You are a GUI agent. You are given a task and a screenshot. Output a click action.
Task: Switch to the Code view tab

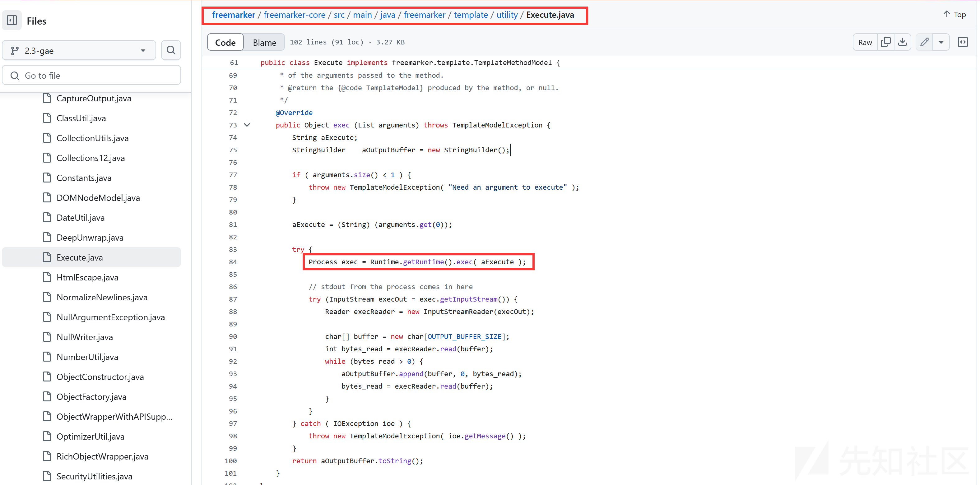pyautogui.click(x=225, y=42)
